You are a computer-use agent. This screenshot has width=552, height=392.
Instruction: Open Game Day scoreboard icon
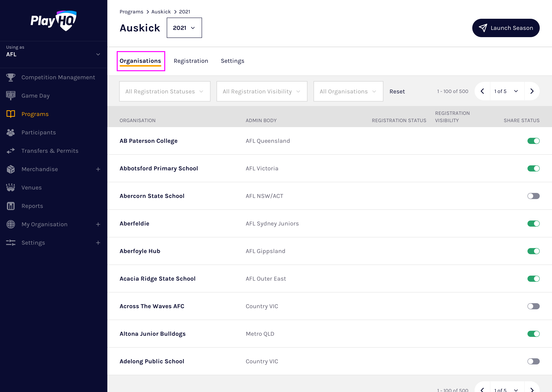pos(11,96)
